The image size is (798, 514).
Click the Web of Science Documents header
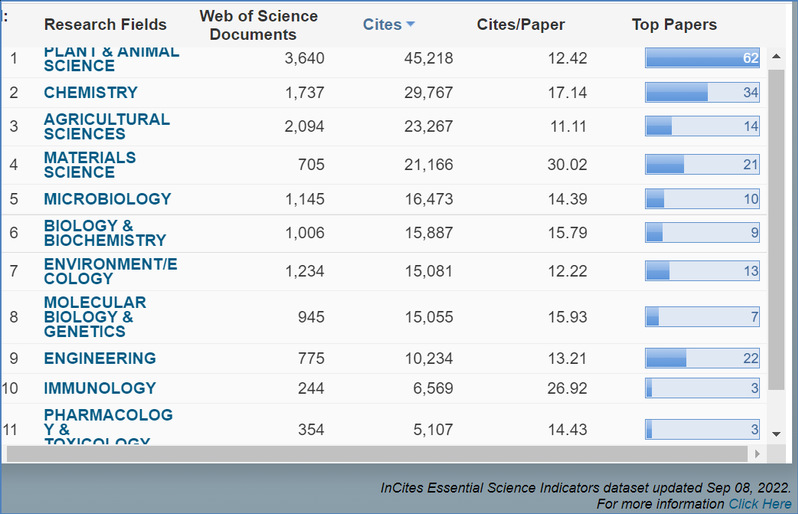point(258,25)
